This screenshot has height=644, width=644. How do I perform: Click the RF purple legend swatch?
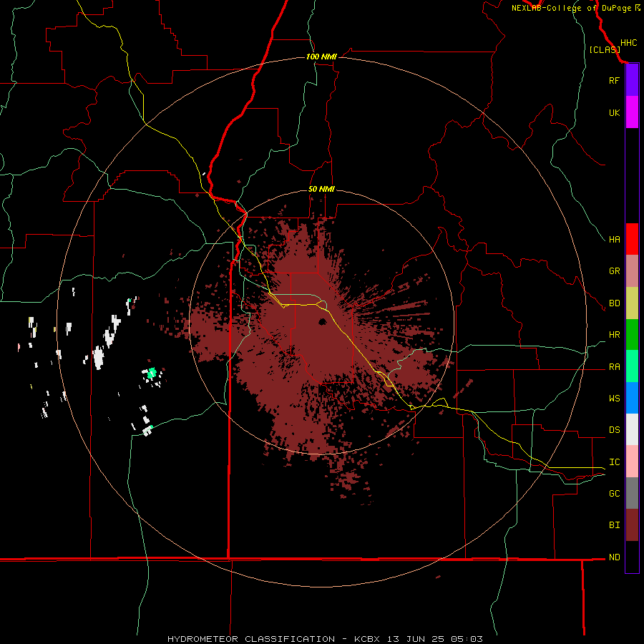(632, 80)
